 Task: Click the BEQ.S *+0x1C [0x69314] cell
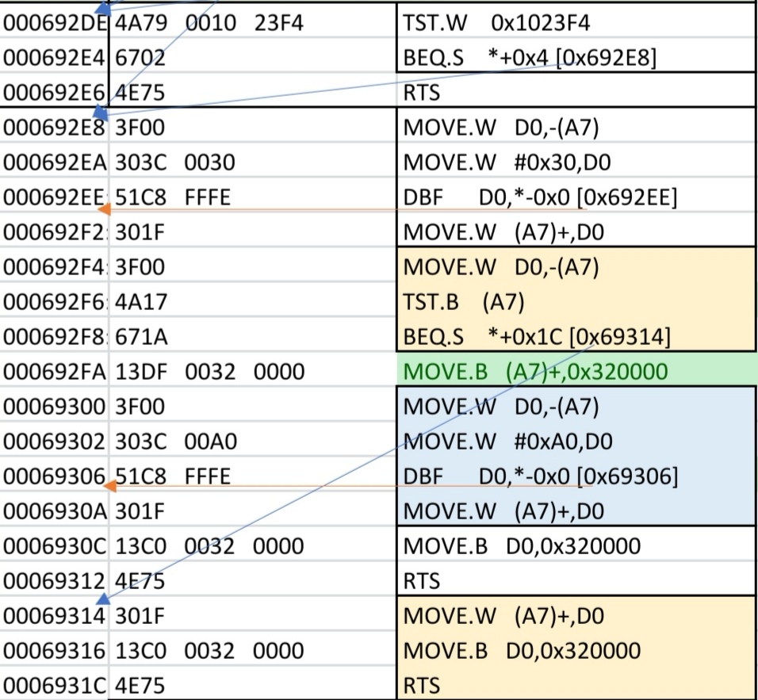click(576, 336)
